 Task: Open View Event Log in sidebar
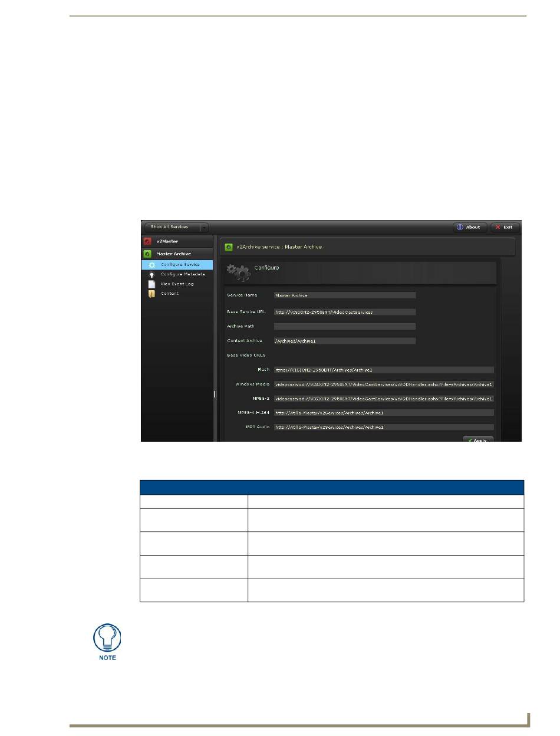[x=177, y=284]
